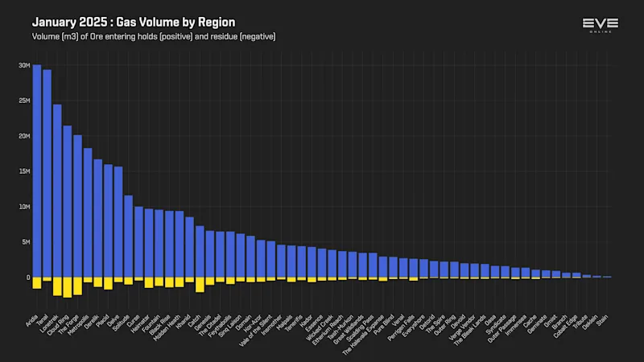This screenshot has height=362, width=644.
Task: Click the 'Cobalt Edge' region label
Action: (x=566, y=326)
